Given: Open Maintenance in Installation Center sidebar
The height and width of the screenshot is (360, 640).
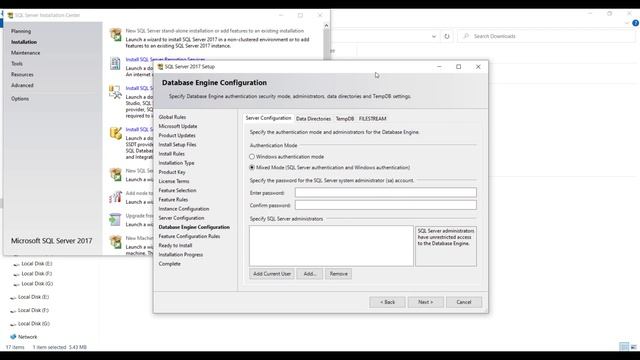Looking at the screenshot, I should pos(25,53).
